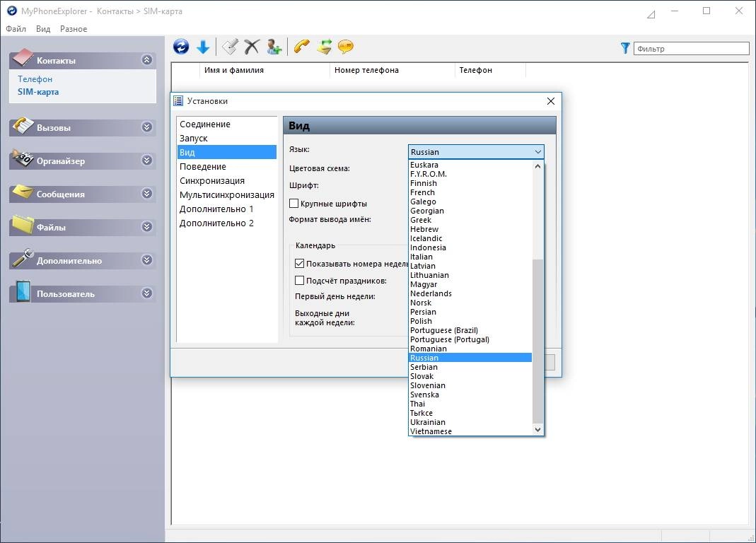Expand the Сообщения sidebar section
Screen dimensions: 756x543
click(147, 194)
